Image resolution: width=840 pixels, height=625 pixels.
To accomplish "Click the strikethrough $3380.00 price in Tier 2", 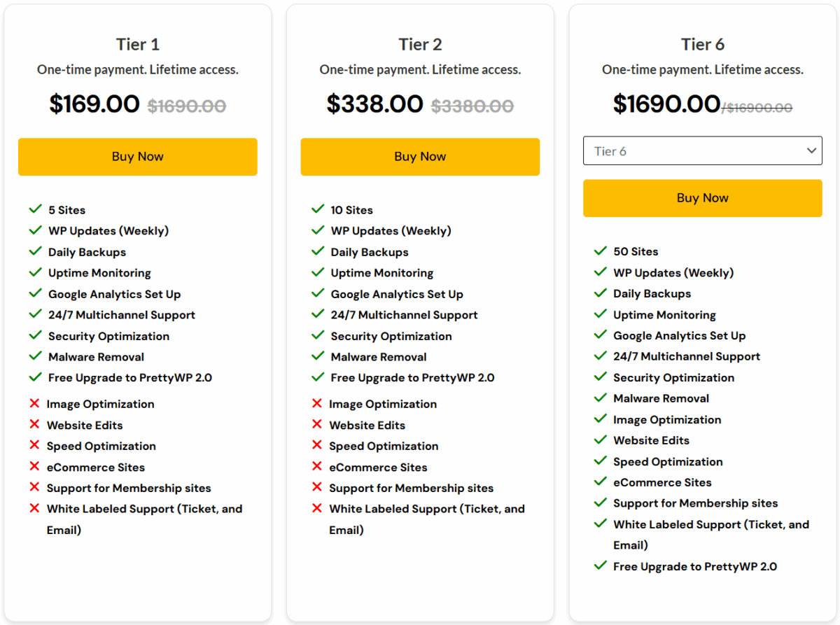I will [472, 106].
